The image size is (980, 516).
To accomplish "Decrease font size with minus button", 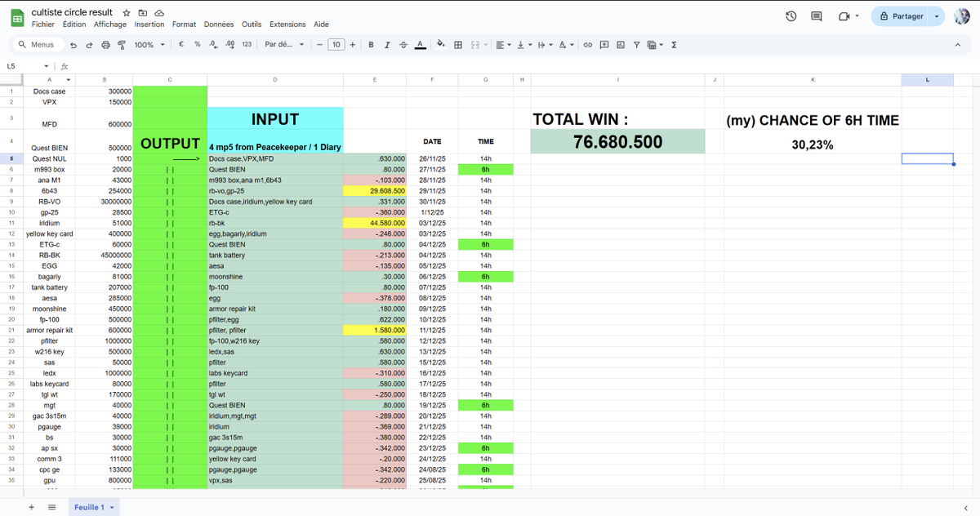I will pyautogui.click(x=319, y=45).
